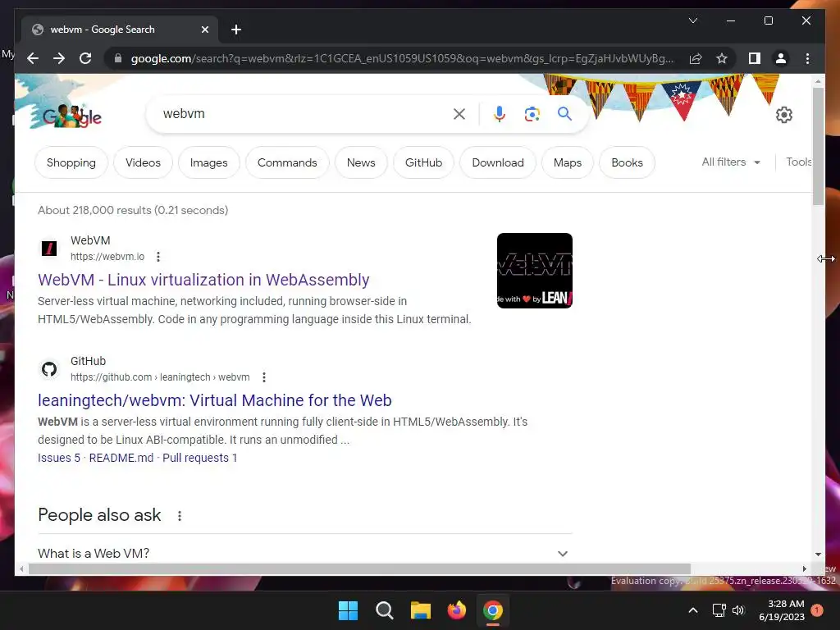Click the horizontal scrollbar thumb
840x630 pixels.
click(x=359, y=569)
